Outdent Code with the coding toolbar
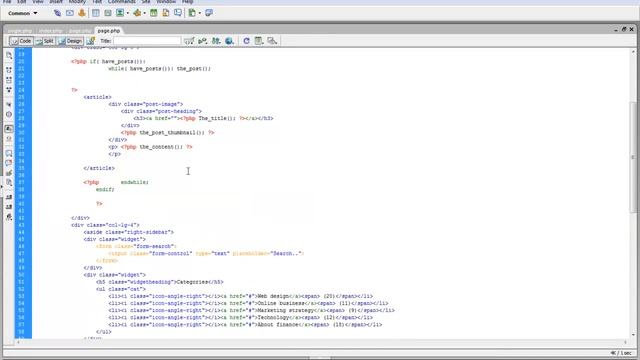Image resolution: width=640 pixels, height=360 pixels. 9,207
